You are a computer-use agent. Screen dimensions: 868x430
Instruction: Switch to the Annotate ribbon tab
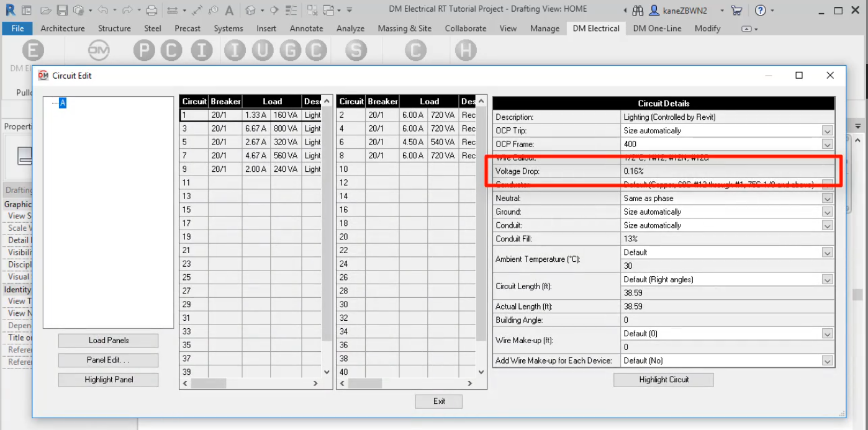point(307,29)
